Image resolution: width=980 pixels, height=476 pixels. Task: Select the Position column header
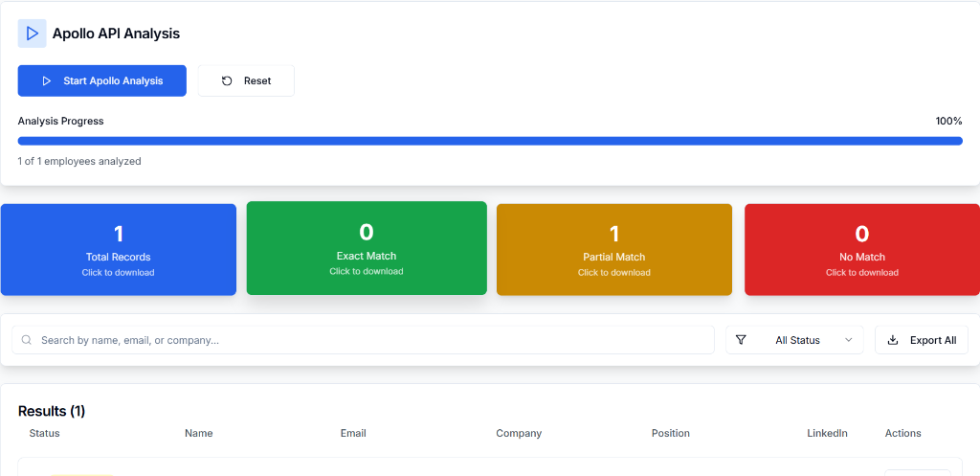[x=671, y=434]
